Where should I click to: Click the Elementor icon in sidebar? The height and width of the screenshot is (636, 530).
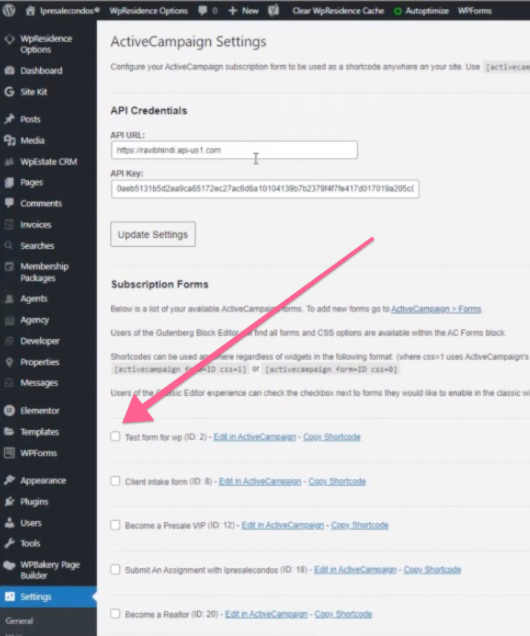pyautogui.click(x=9, y=410)
